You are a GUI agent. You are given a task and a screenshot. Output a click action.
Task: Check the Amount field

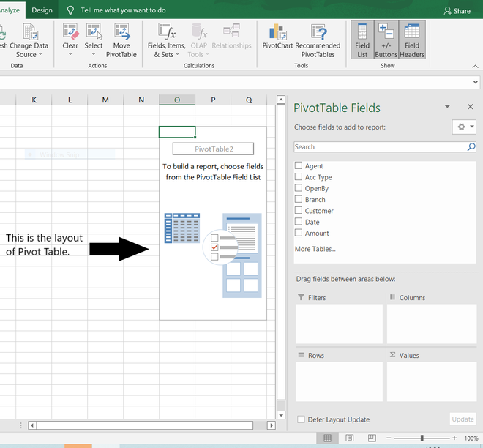point(299,233)
